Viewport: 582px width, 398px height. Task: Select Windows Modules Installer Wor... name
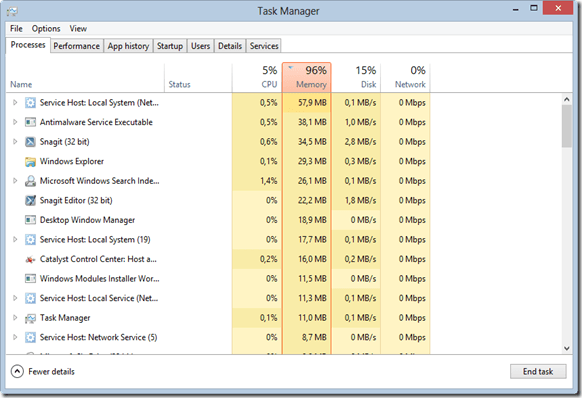[99, 279]
